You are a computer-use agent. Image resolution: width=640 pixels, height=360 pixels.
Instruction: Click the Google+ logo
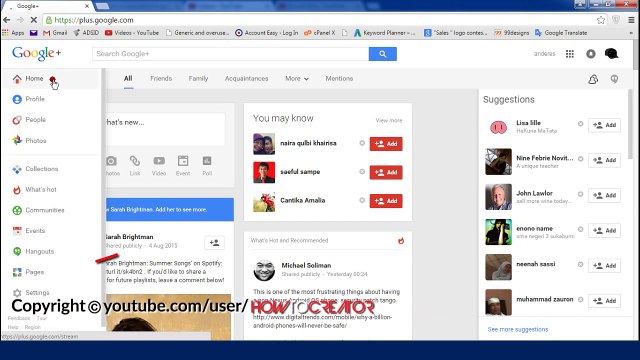[36, 53]
